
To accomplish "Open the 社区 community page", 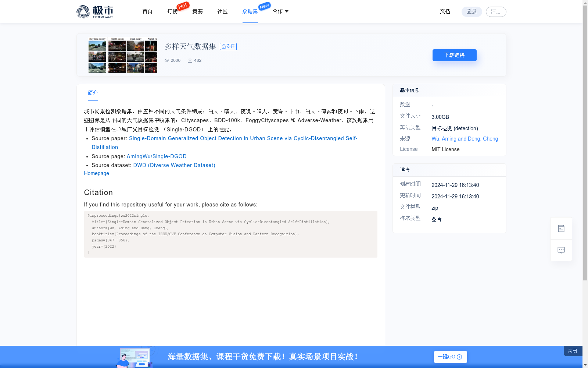I will coord(222,11).
